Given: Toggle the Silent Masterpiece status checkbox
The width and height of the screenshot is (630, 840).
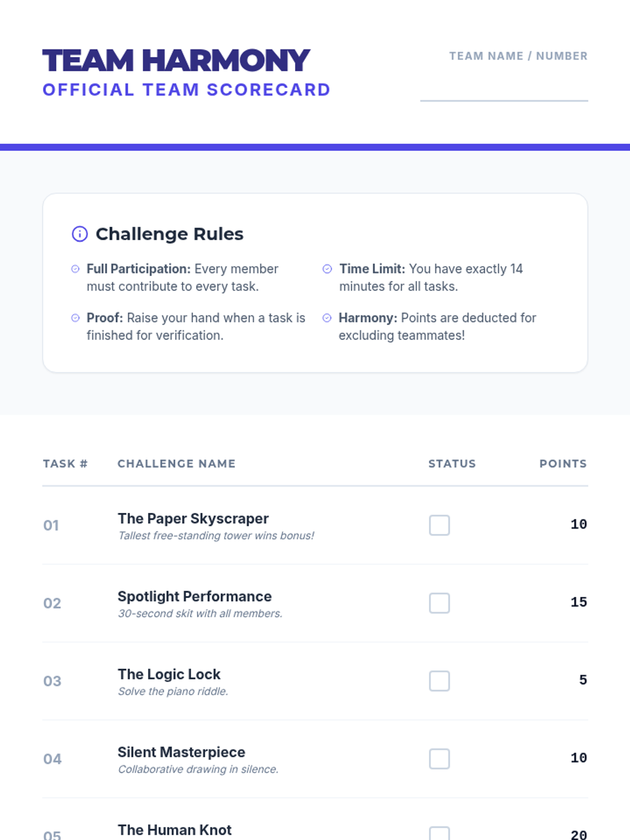Looking at the screenshot, I should point(439,759).
